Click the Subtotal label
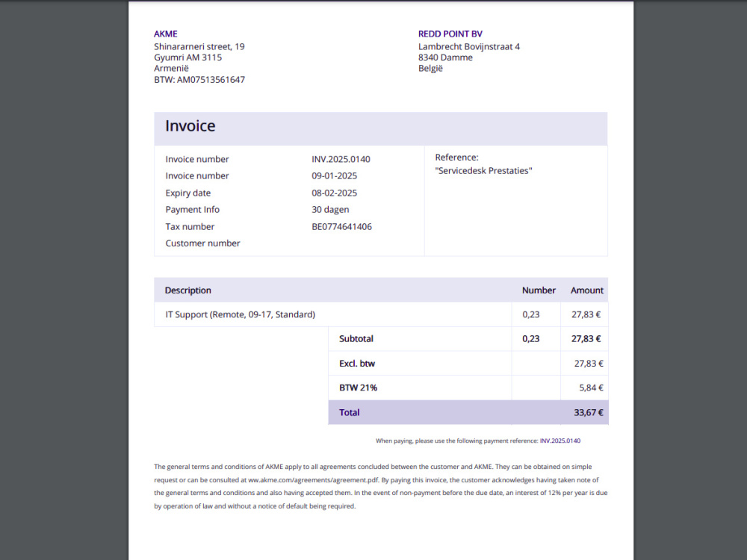The height and width of the screenshot is (560, 747). click(356, 338)
